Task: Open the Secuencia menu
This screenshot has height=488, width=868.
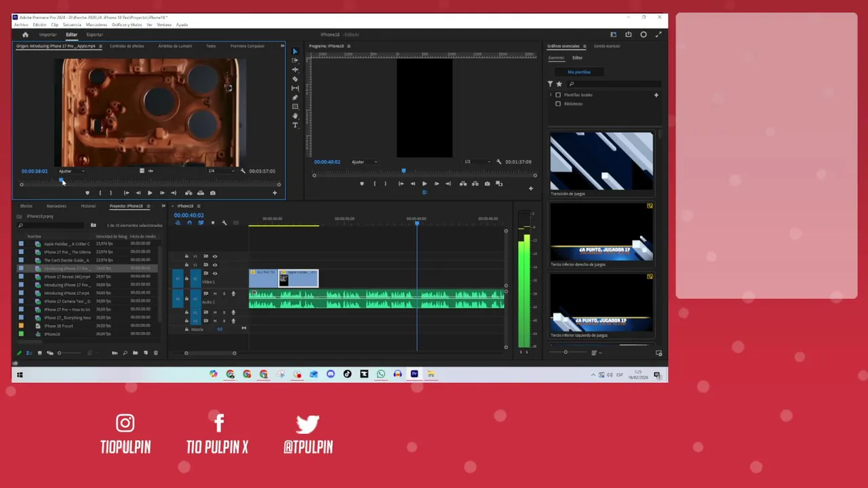Action: [72, 25]
